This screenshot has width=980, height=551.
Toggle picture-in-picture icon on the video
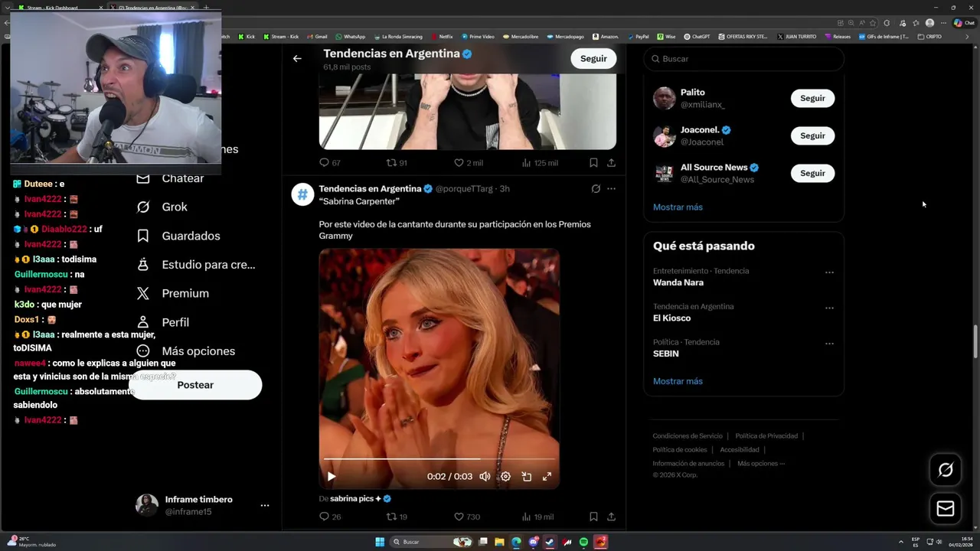pos(527,476)
